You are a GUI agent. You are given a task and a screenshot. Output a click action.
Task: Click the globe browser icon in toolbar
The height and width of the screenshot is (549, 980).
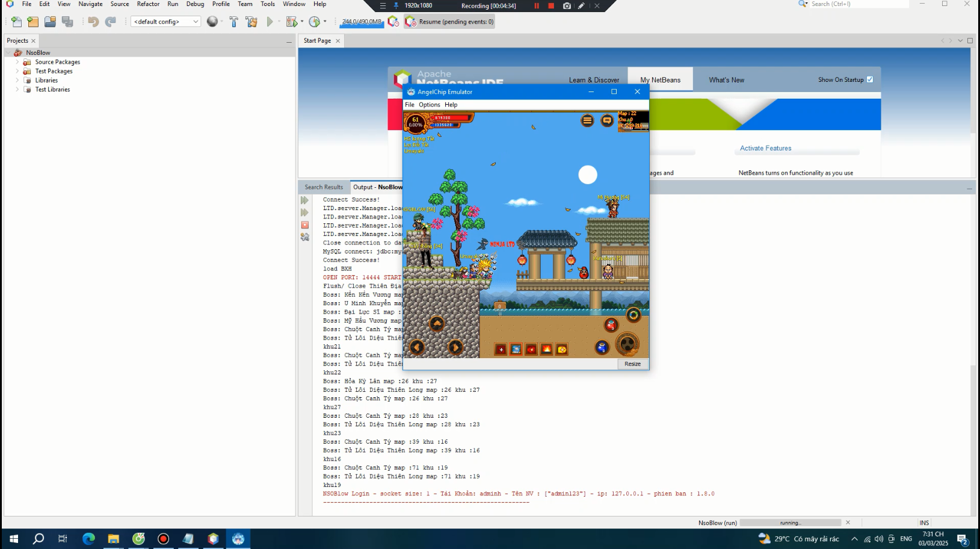(x=212, y=22)
